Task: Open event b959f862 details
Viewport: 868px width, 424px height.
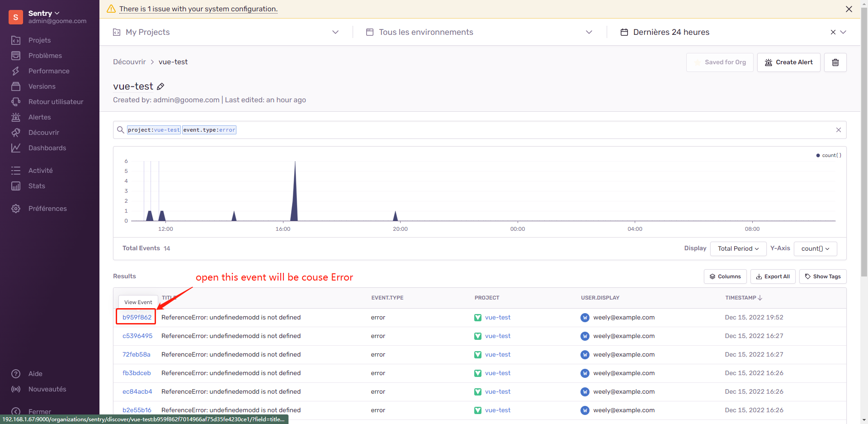Action: coord(136,317)
